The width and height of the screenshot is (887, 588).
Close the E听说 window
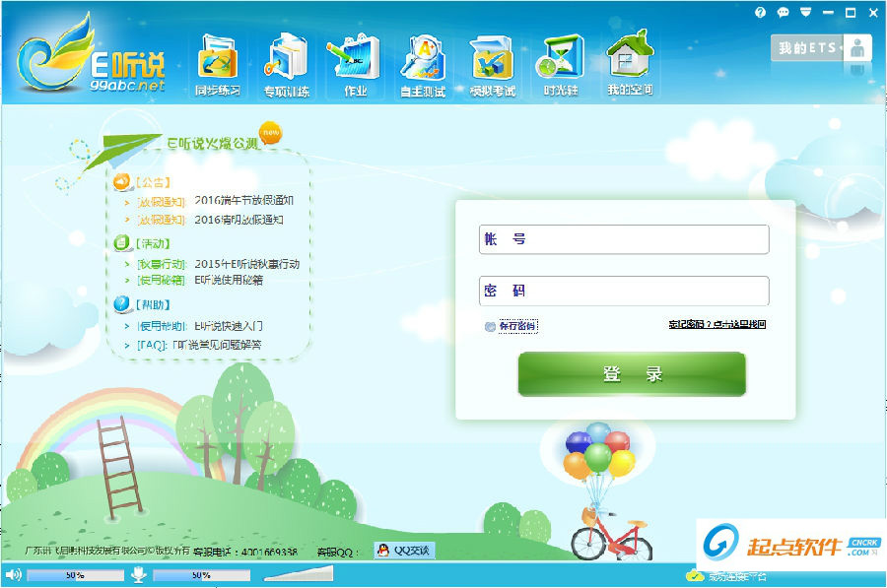pos(873,13)
